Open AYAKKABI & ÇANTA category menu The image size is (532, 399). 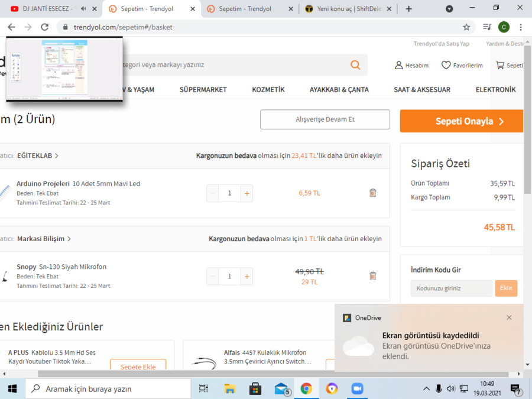[339, 90]
